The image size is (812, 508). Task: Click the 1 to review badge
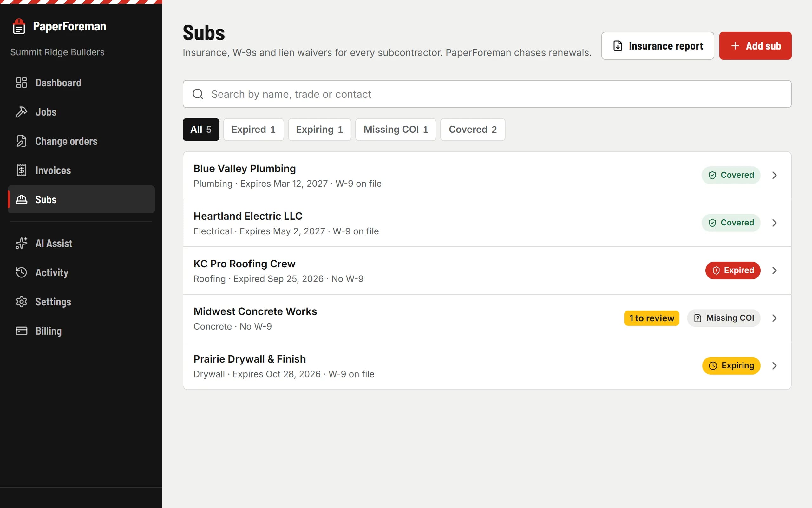[x=651, y=318]
